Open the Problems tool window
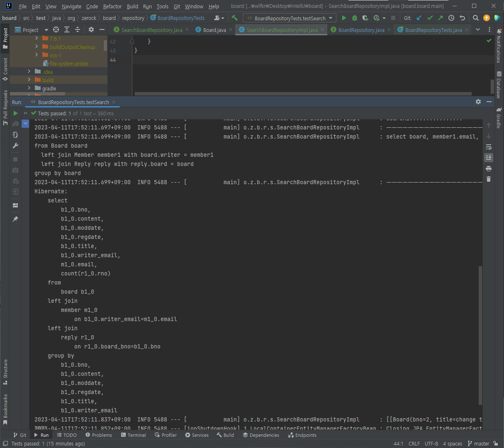This screenshot has width=504, height=448. point(99,435)
